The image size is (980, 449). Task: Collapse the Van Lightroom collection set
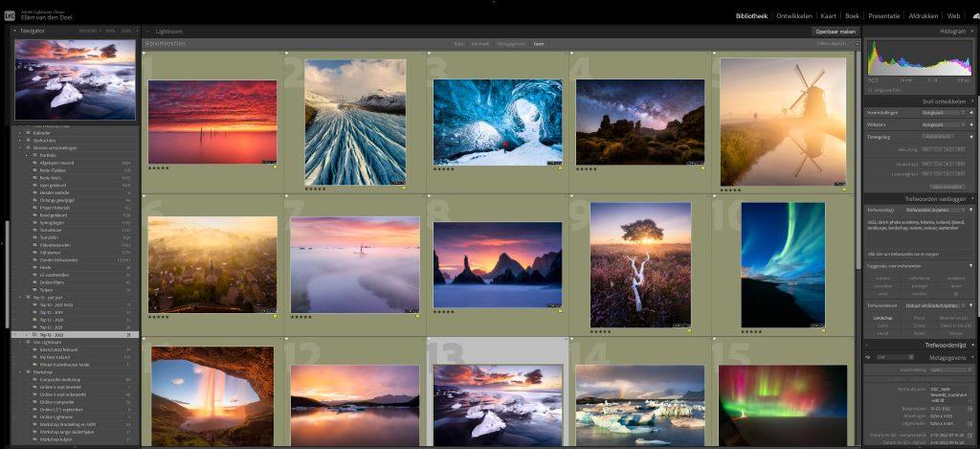(21, 342)
